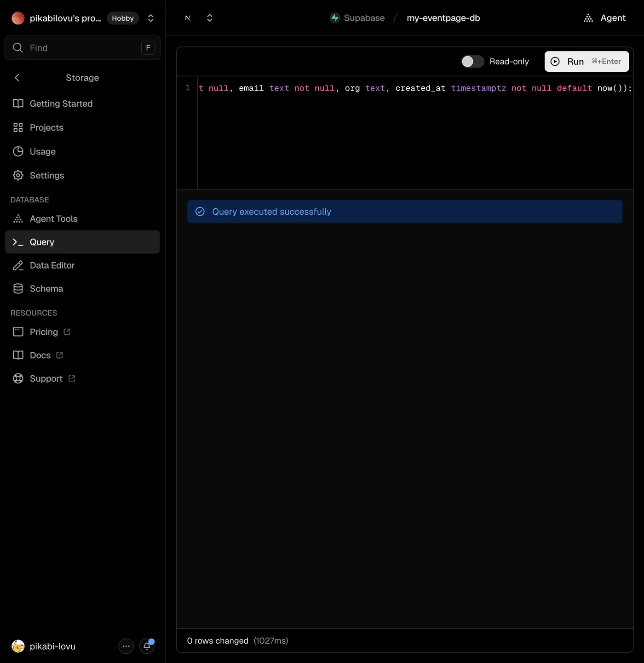Open the Agent panel
644x663 pixels.
coord(604,18)
